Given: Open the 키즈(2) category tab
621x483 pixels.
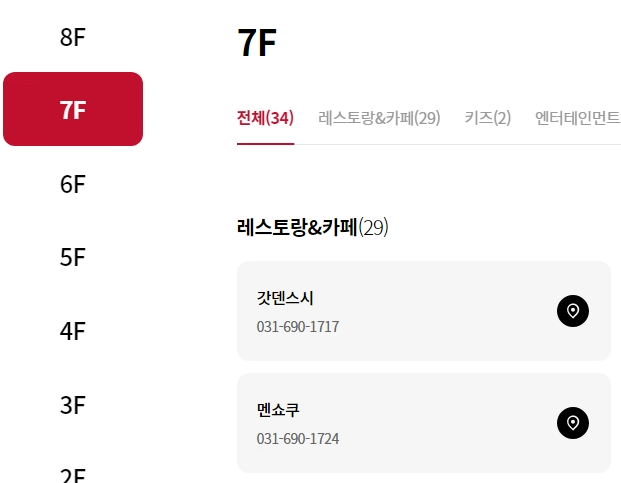Looking at the screenshot, I should click(x=488, y=118).
